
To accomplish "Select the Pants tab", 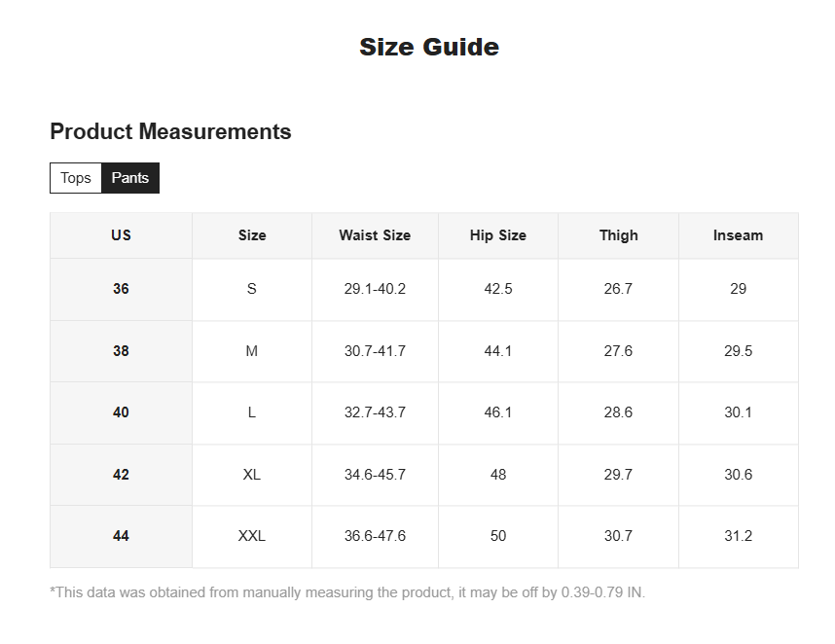I will tap(130, 178).
